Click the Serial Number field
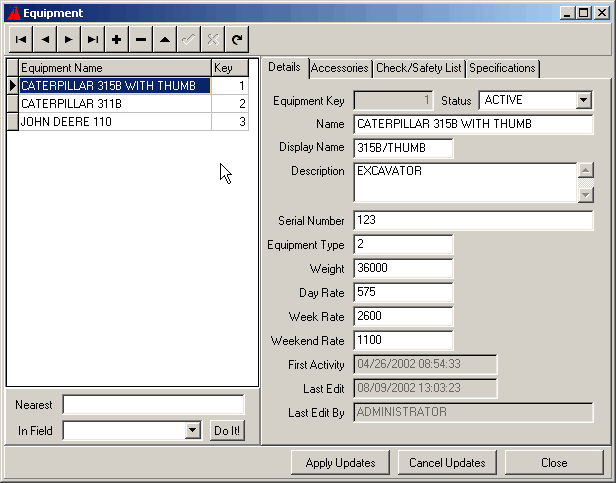 pyautogui.click(x=473, y=220)
